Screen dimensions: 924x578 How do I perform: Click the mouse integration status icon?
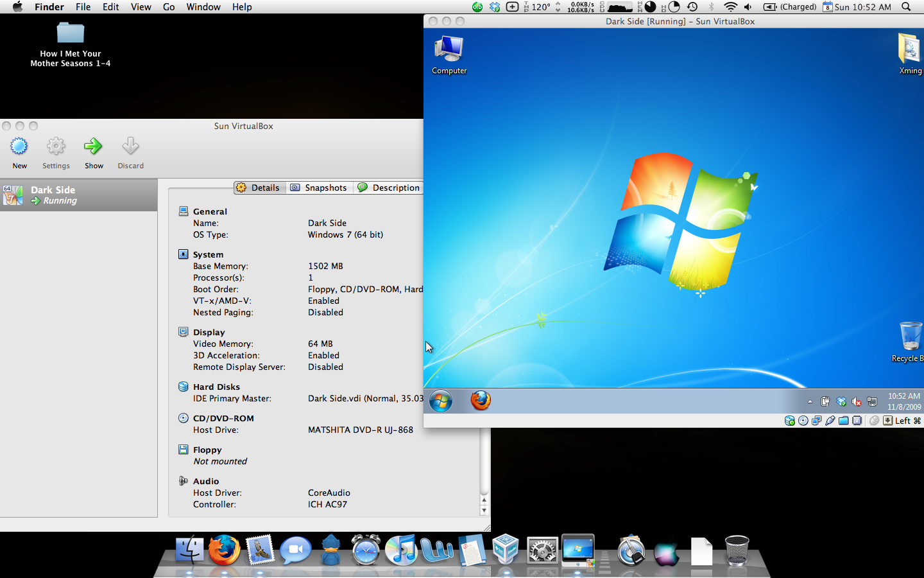pos(874,421)
